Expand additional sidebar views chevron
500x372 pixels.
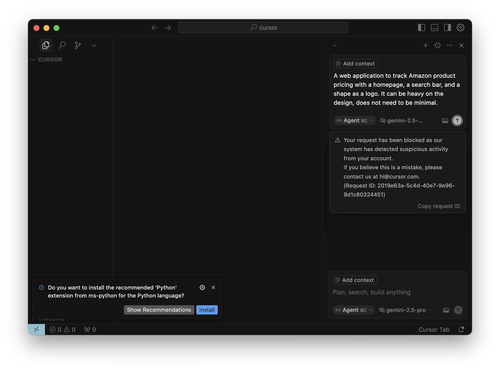(94, 45)
